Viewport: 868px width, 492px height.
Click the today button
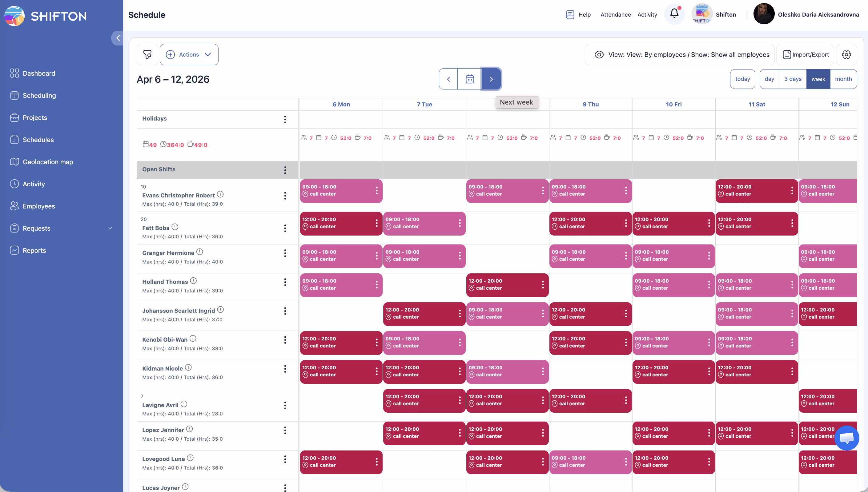click(742, 79)
